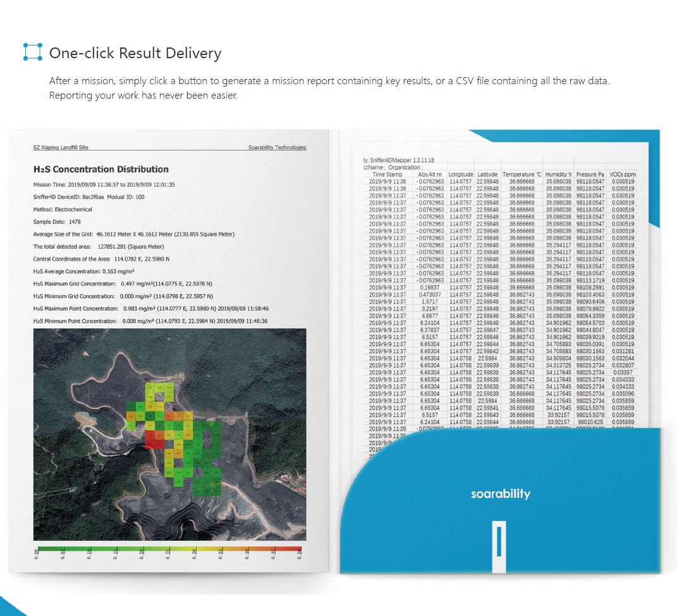Image resolution: width=677 pixels, height=616 pixels.
Task: Click the pressure cell reading "98113.1719"
Action: [590, 280]
